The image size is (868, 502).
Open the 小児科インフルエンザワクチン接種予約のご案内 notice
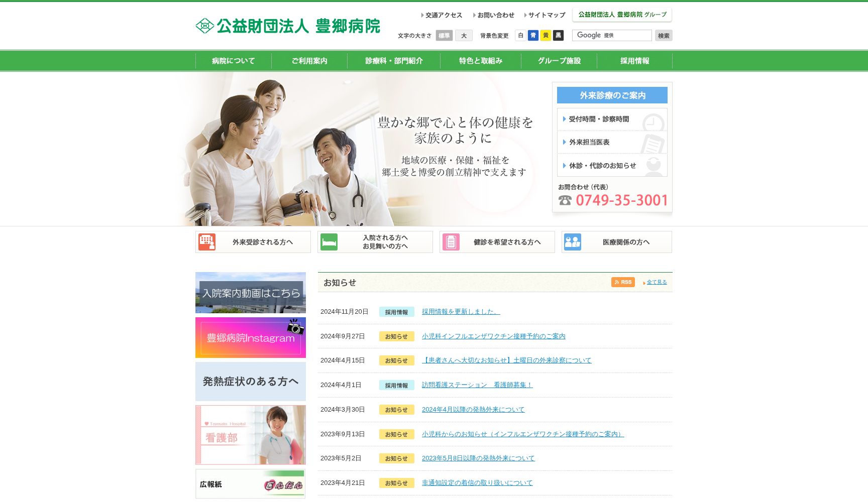493,336
